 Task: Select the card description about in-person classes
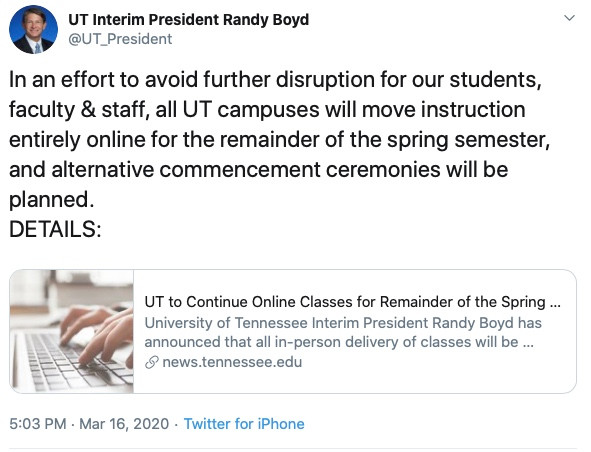(x=343, y=332)
